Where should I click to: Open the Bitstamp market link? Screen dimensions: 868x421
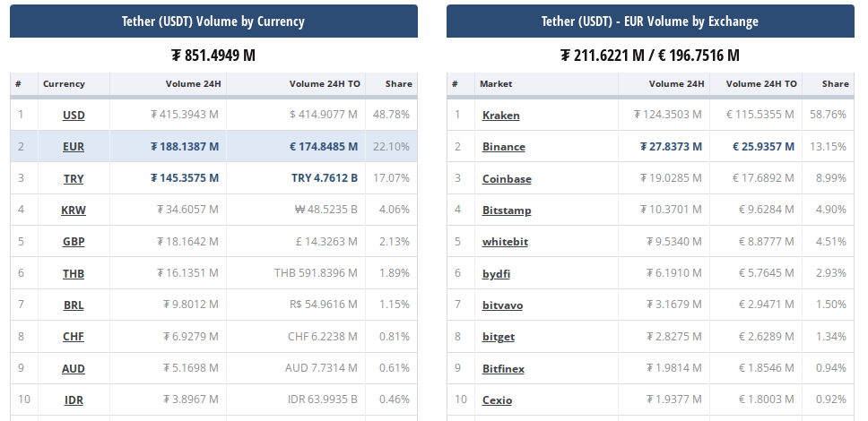click(x=507, y=210)
